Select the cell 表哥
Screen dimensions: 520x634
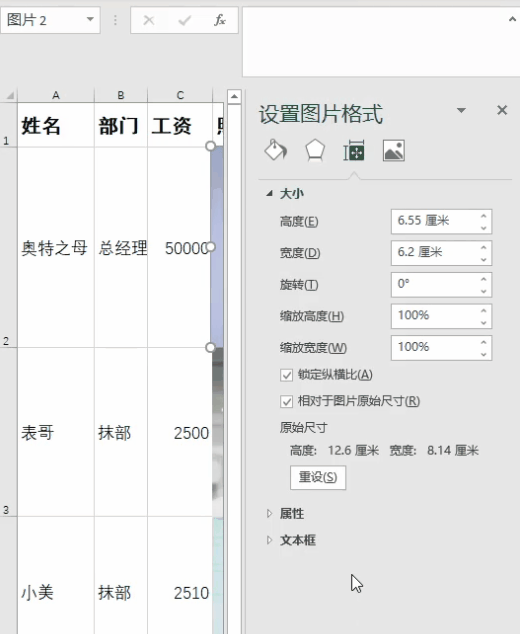tap(56, 432)
